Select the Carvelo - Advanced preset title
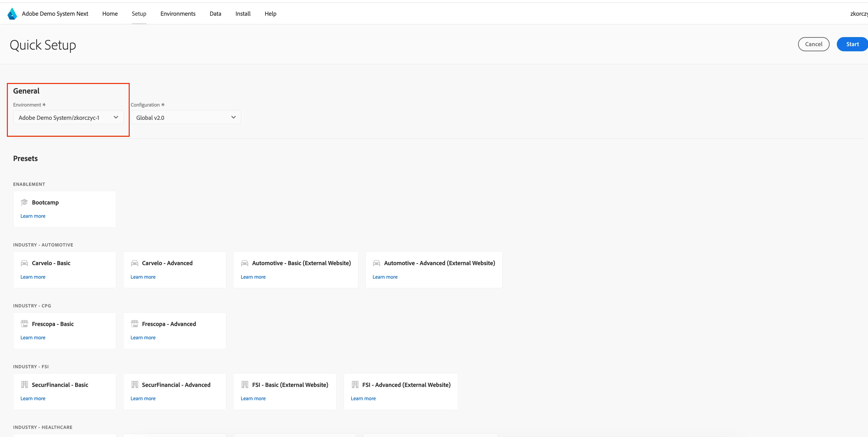This screenshot has width=868, height=437. (x=167, y=263)
